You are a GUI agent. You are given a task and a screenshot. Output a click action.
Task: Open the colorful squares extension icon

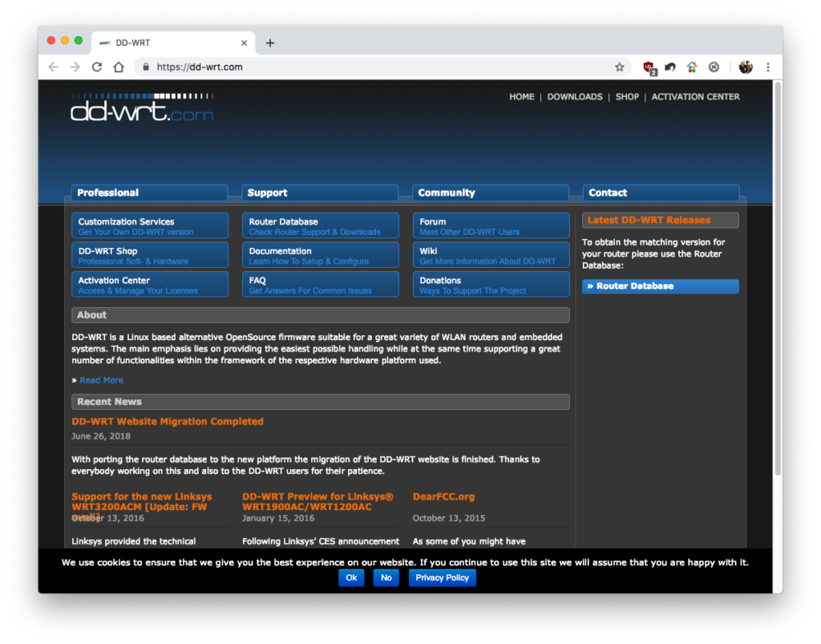coord(692,67)
